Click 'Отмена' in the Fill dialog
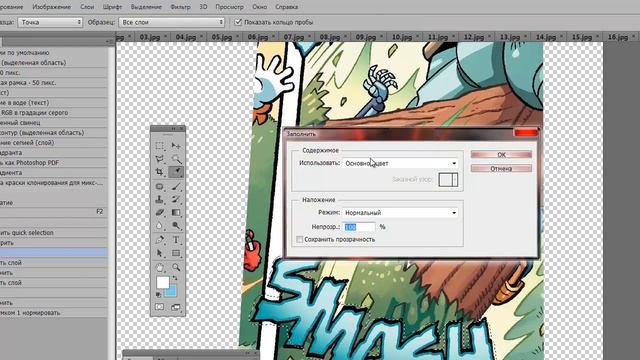 coord(501,169)
